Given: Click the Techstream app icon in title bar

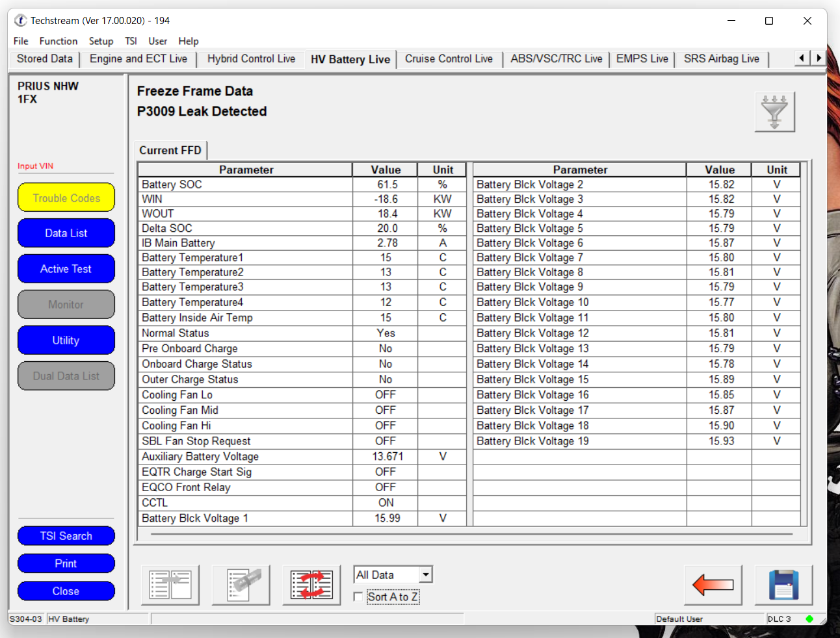Looking at the screenshot, I should click(x=21, y=21).
